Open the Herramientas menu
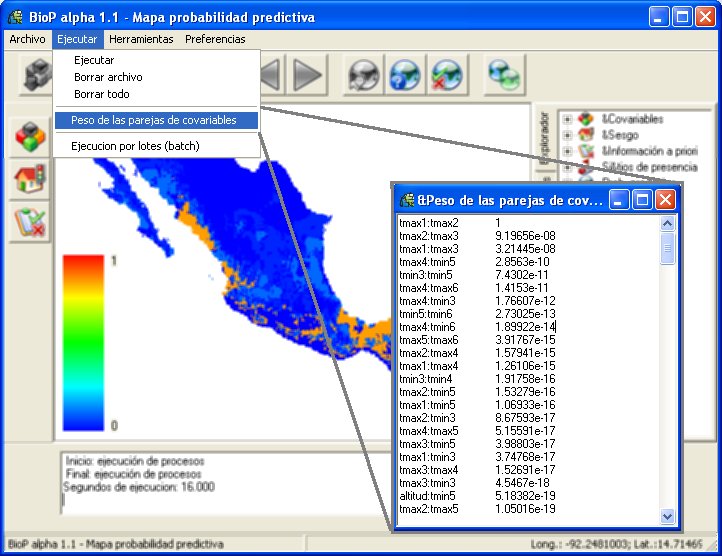Viewport: 722px width, 556px height. coord(141,39)
